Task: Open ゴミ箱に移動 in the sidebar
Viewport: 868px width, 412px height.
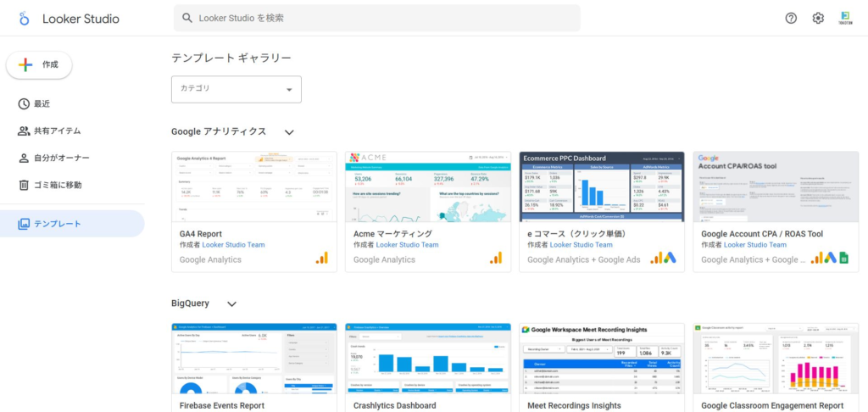Action: (x=58, y=185)
